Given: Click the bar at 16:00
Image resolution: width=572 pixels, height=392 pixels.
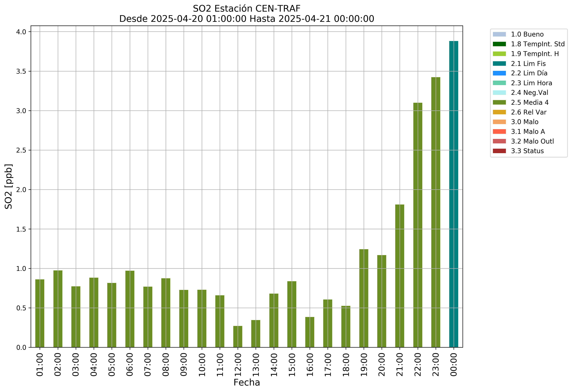Looking at the screenshot, I should coord(310,332).
